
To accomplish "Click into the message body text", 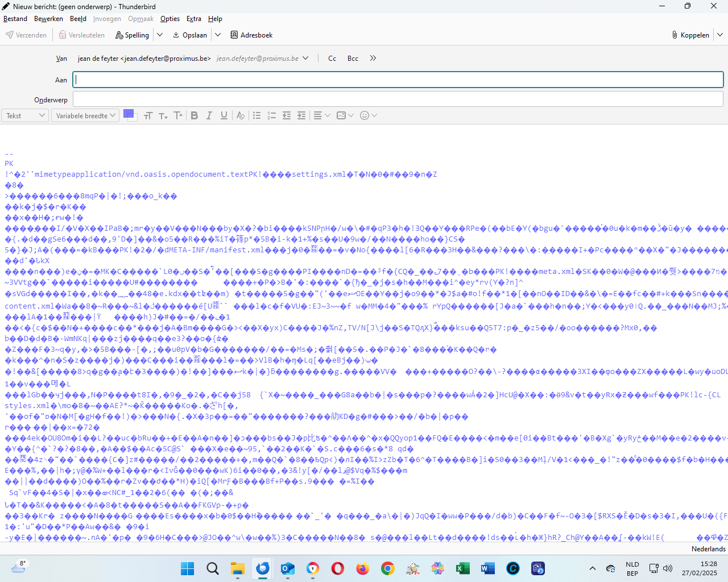I will pyautogui.click(x=364, y=332).
